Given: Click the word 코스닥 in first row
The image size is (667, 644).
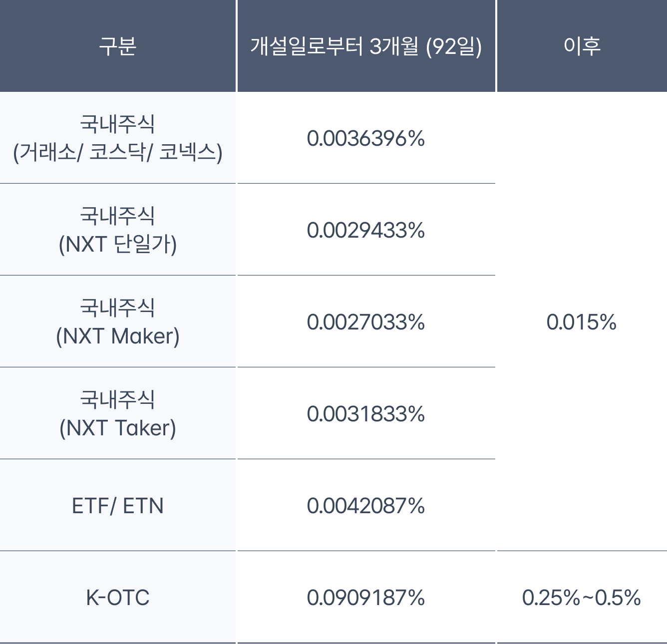Looking at the screenshot, I should click(x=118, y=152).
